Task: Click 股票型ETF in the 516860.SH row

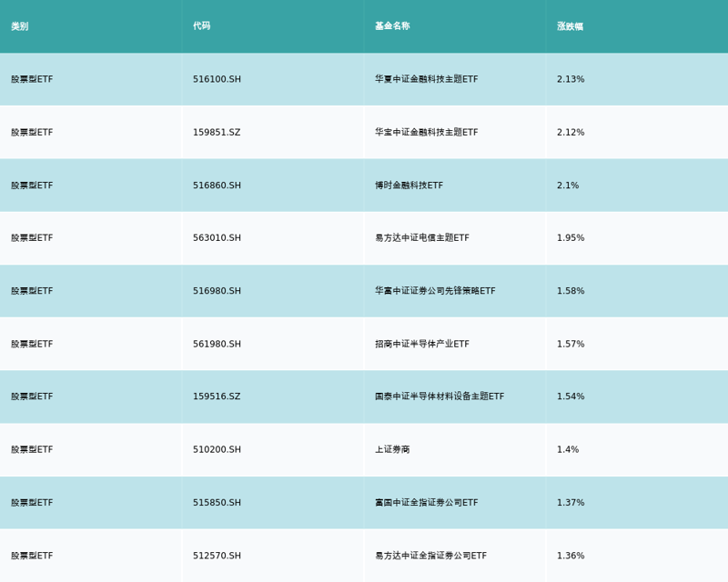Action: click(x=32, y=186)
